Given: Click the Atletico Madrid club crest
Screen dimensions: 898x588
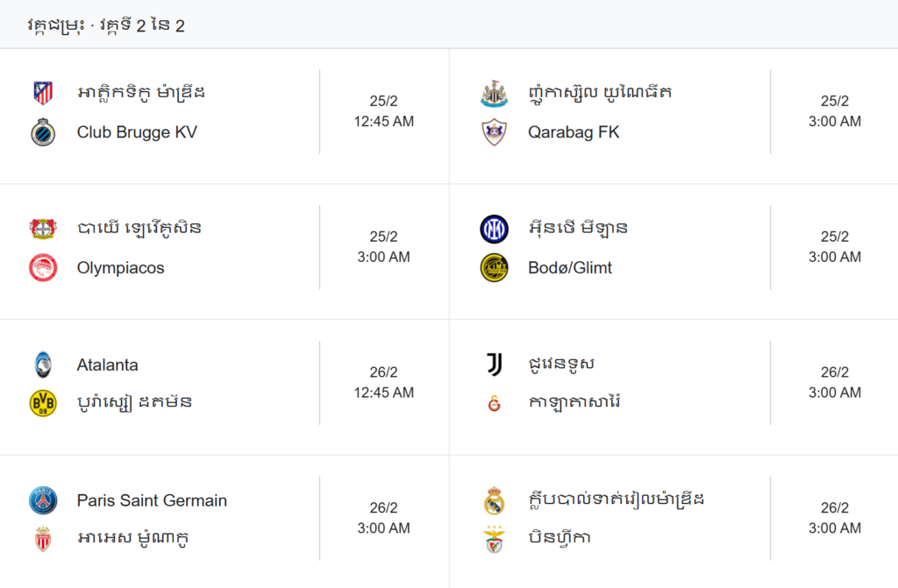Looking at the screenshot, I should tap(43, 93).
